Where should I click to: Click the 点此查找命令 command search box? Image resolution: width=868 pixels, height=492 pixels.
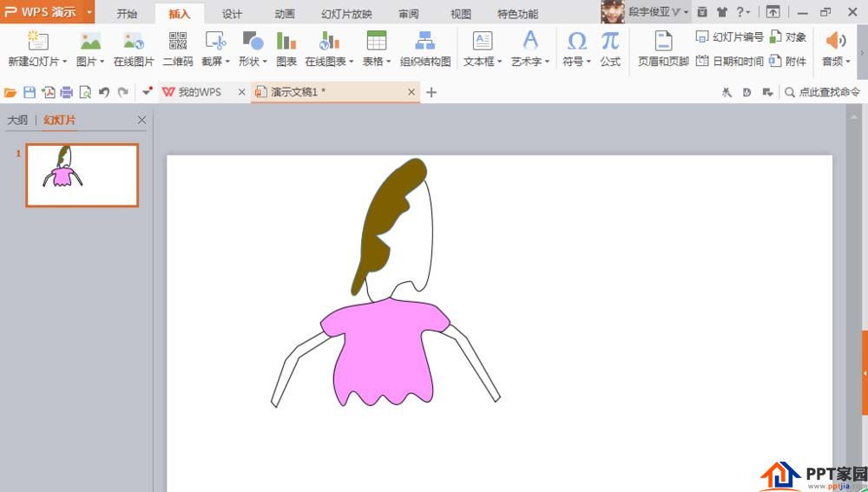click(823, 92)
